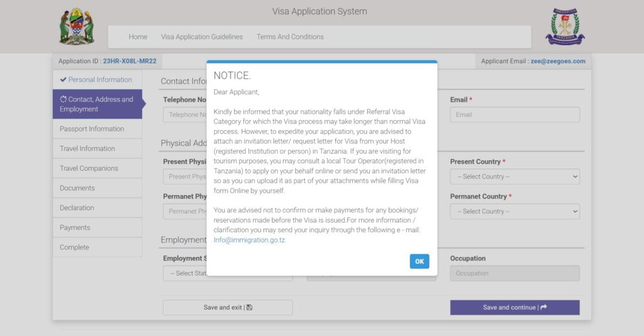The image size is (644, 336).
Task: Click the Immigration Tanzania emblem logo
Action: 565,27
